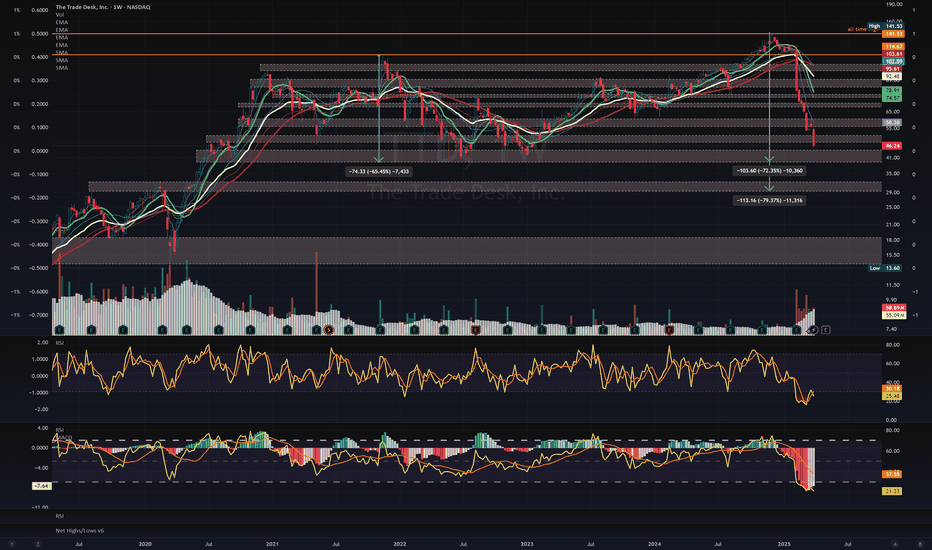This screenshot has width=932, height=550.
Task: Click the red earnings E marker near mid-2022
Action: [476, 329]
